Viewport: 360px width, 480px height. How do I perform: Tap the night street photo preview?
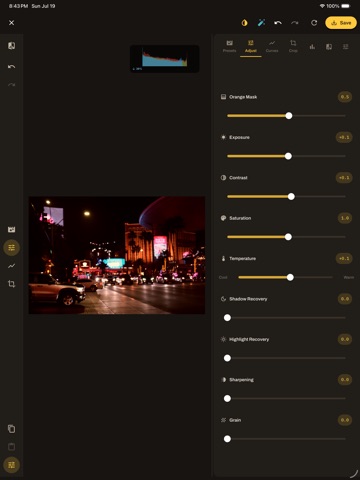tap(117, 255)
